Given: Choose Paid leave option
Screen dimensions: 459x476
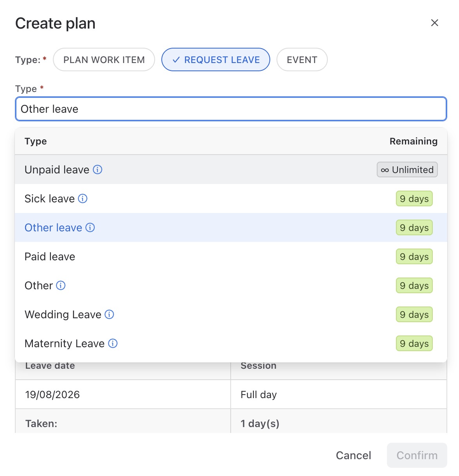Looking at the screenshot, I should click(x=231, y=256).
